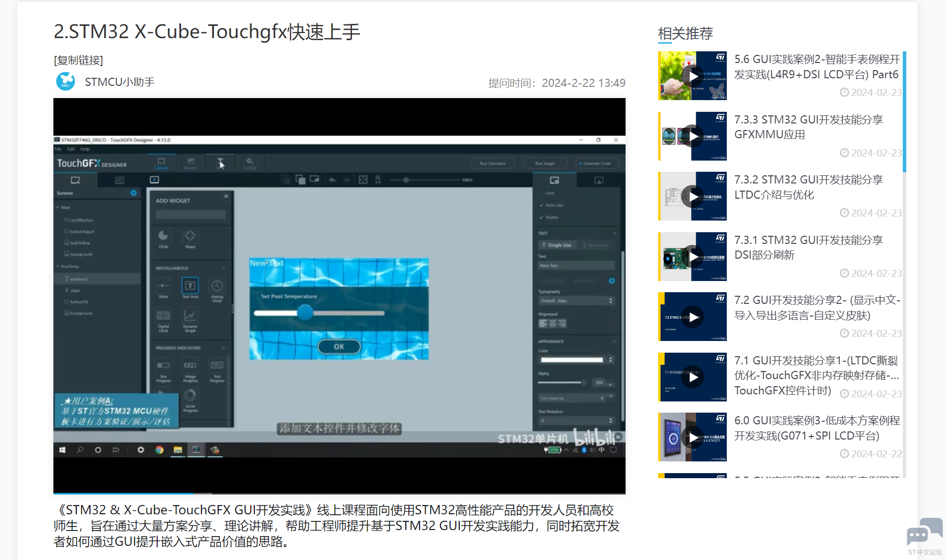This screenshot has width=947, height=560.
Task: Hit play icon on 7.3.1 DSI部分刷新 thumbnail
Action: coord(693,257)
